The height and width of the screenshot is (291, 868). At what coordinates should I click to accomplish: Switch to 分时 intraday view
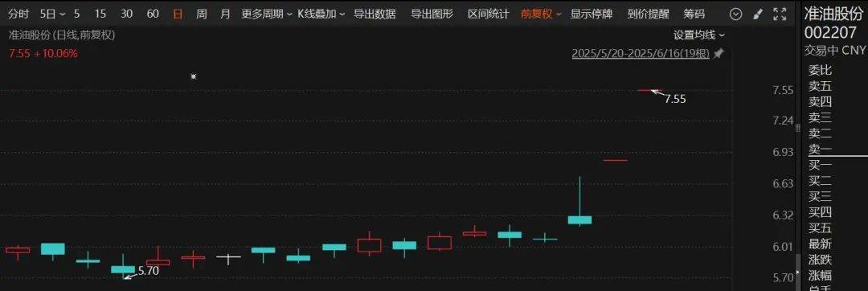coord(18,14)
